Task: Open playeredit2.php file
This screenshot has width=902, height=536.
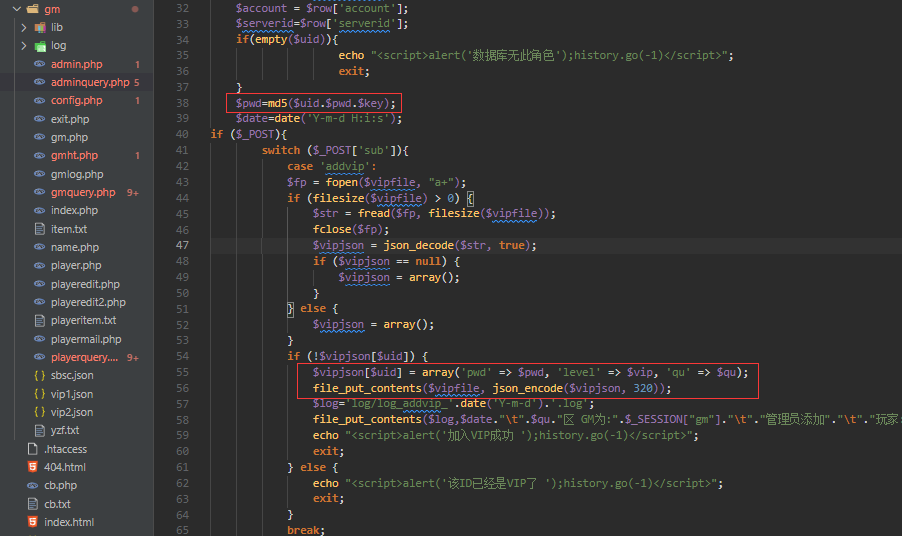Action: [x=88, y=302]
